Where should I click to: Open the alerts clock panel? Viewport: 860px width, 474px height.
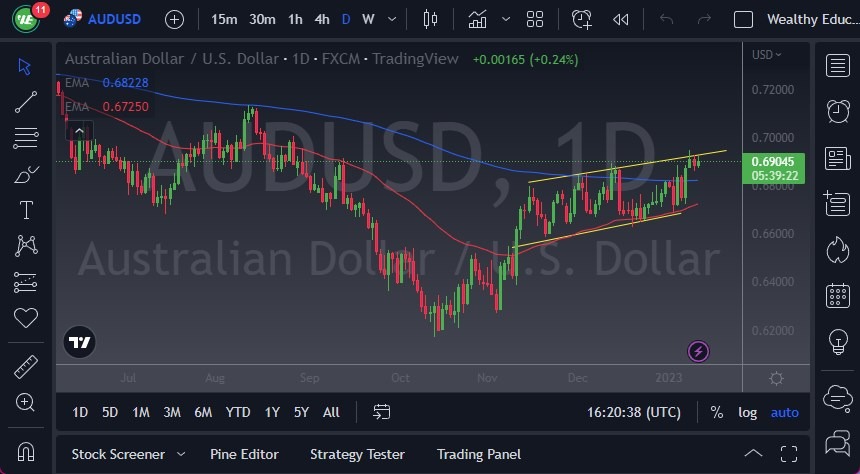pyautogui.click(x=838, y=111)
